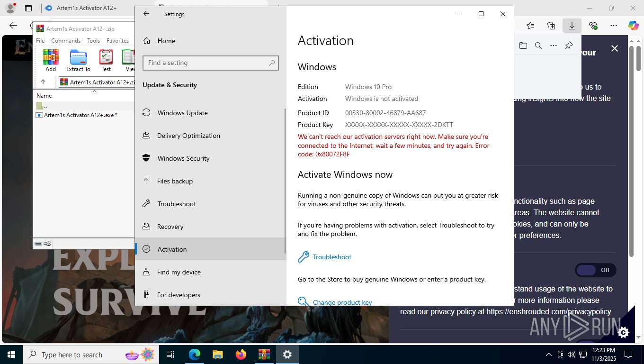
Task: Open the volume control in the tray
Action: pos(571,355)
